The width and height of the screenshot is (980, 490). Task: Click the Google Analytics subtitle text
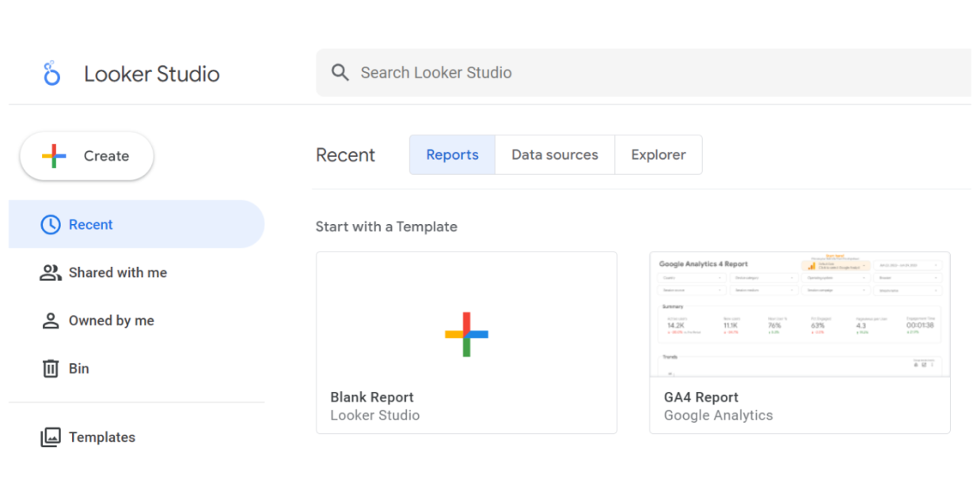tap(719, 416)
